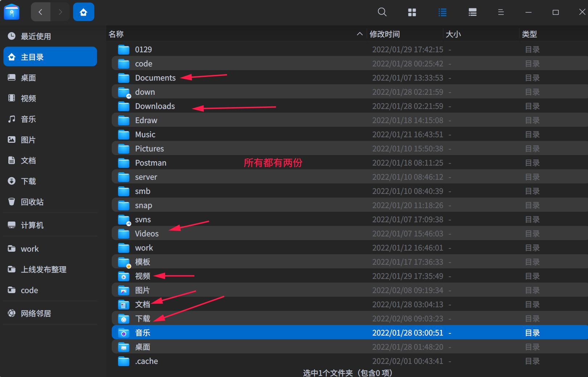This screenshot has width=588, height=377.
Task: Click the date 2022/02/08 09:19:34
Action: pos(408,290)
